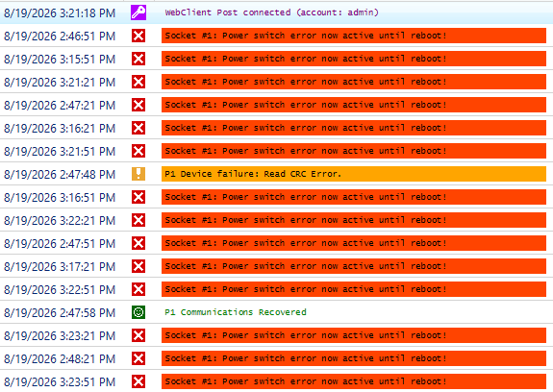Click the red X icon at 3:16:51 PM
Image resolution: width=553 pixels, height=392 pixels.
tap(138, 197)
